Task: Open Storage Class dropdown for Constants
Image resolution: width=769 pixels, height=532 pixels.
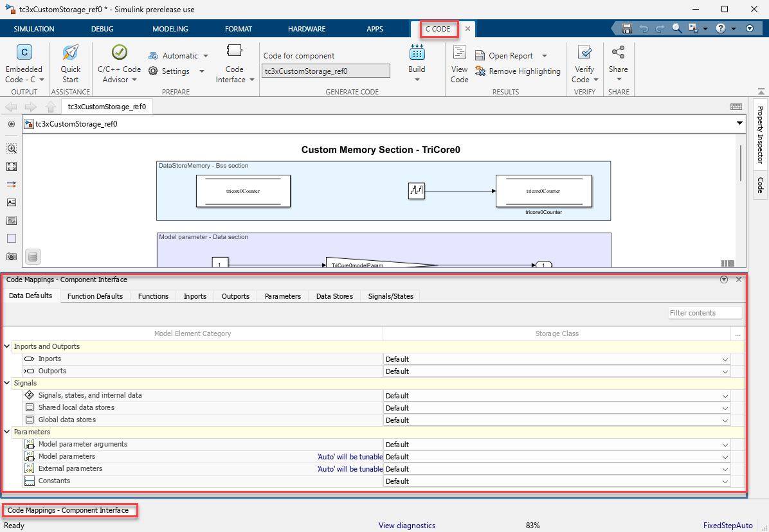Action: (725, 481)
